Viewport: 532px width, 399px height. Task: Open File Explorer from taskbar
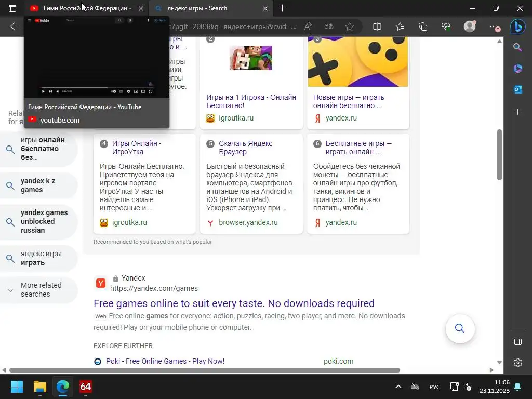click(39, 387)
